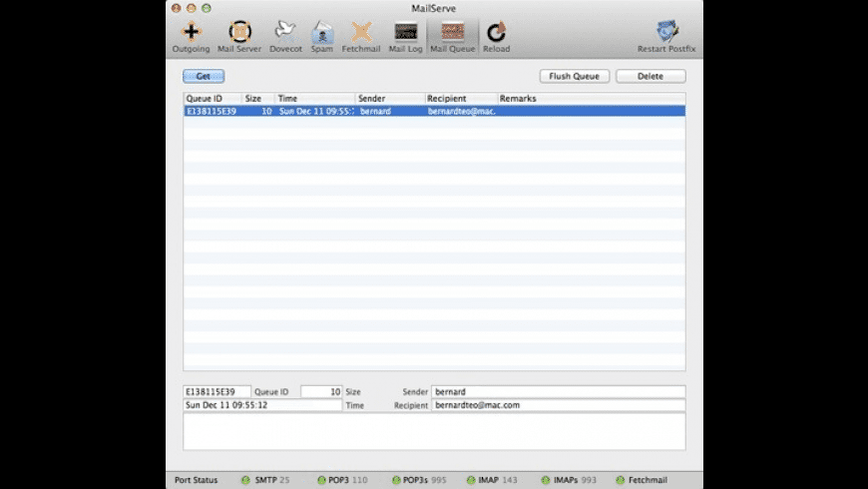Click the Recipient field bernardteo@mac.com
The image size is (868, 489).
pos(559,405)
